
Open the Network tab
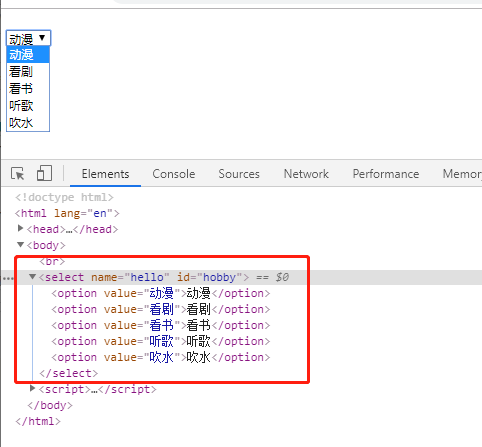coord(306,174)
